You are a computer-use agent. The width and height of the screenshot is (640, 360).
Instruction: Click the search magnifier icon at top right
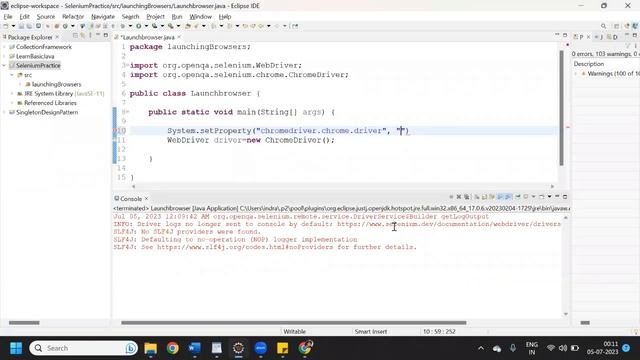coord(603,26)
